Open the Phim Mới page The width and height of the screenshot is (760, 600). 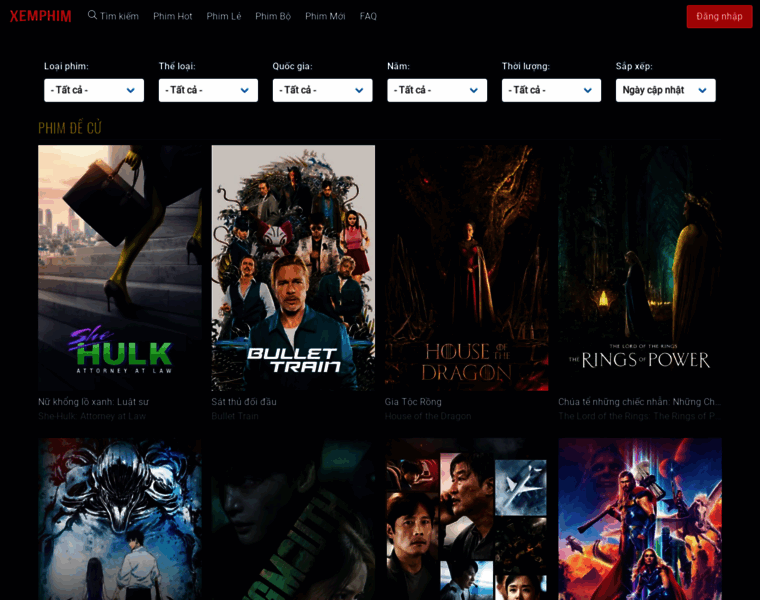tap(325, 16)
